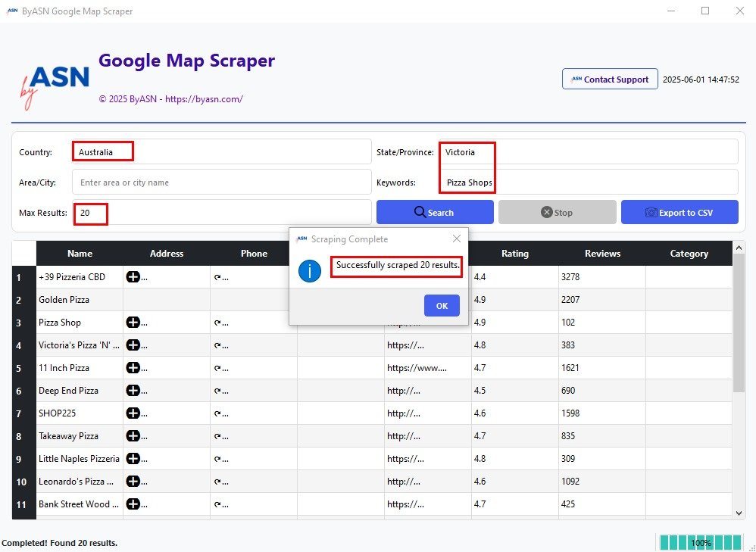The image size is (756, 552).
Task: Start a search with the Search button
Action: 435,212
